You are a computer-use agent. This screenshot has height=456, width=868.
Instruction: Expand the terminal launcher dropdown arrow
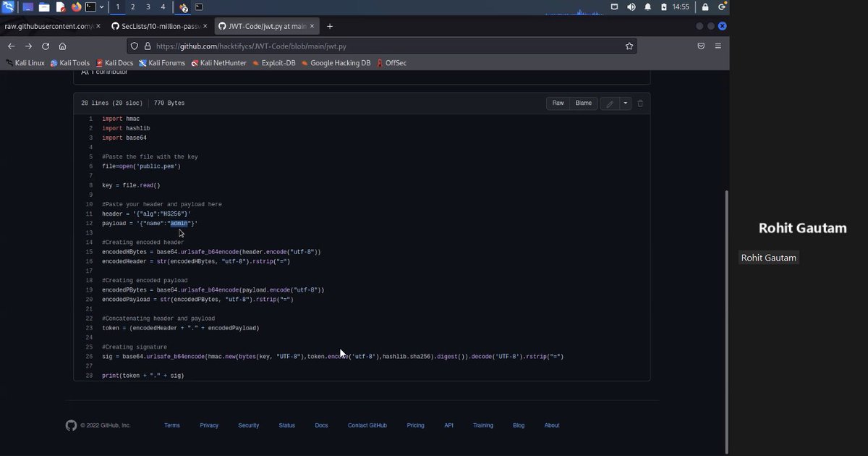click(x=101, y=7)
